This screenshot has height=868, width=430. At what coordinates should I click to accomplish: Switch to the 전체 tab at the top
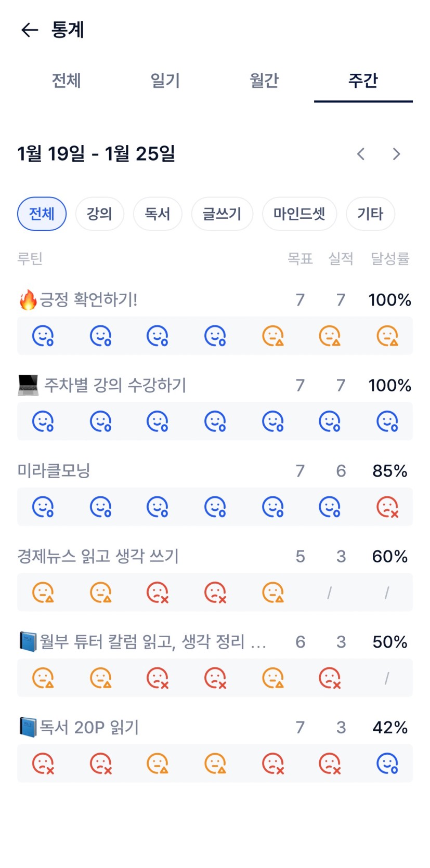click(x=66, y=81)
